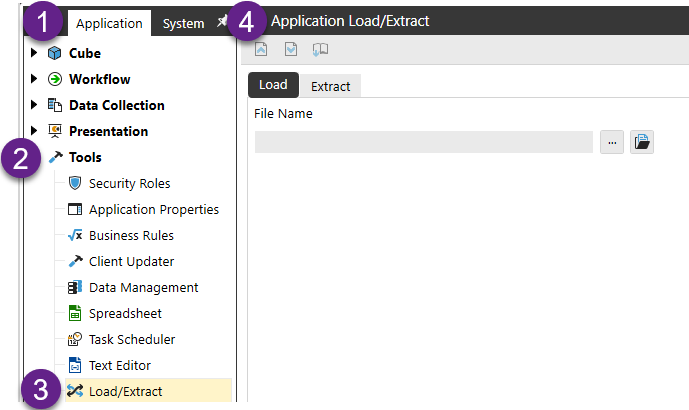Expand the Data Collection node
689x410 pixels.
click(34, 105)
